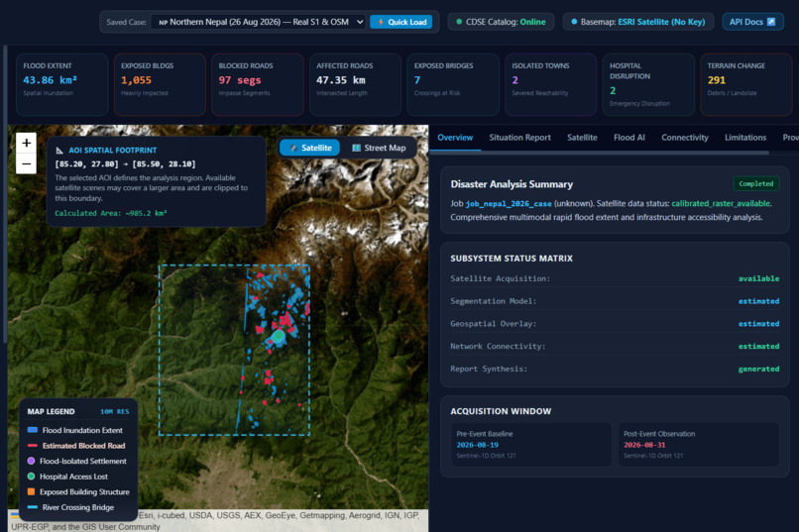Click River Crossing Bridge cyan legend swatch
The image size is (799, 532).
click(x=32, y=507)
